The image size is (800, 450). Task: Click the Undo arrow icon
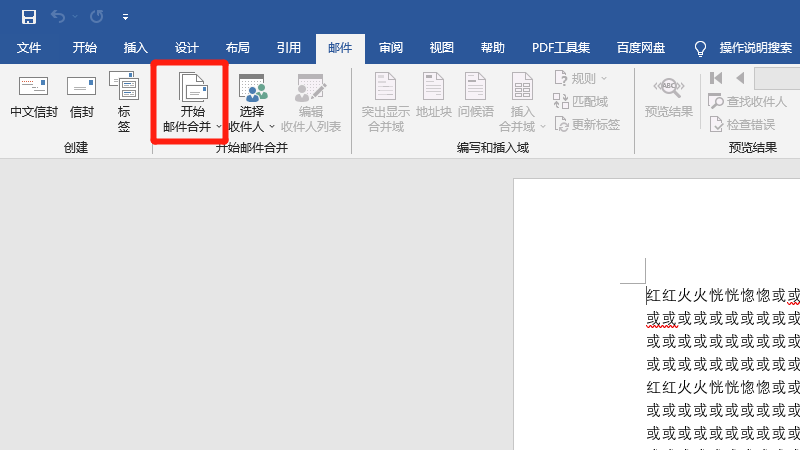(x=58, y=17)
